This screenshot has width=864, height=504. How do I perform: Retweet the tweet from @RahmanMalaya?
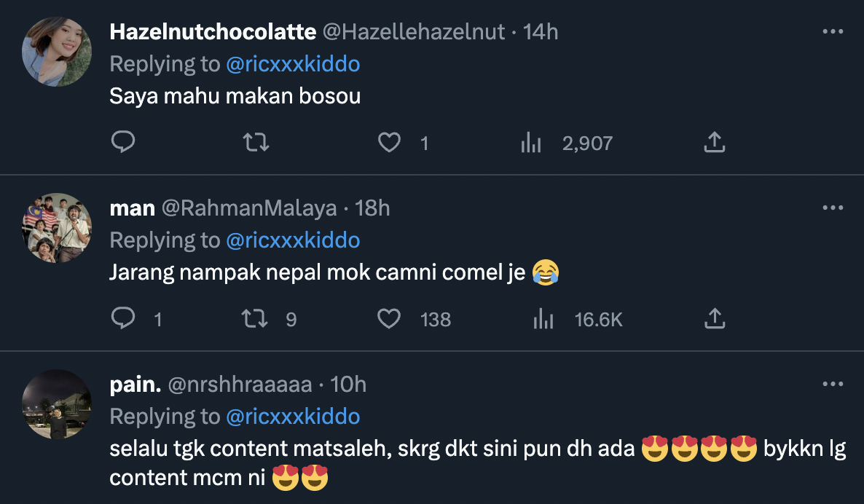[256, 319]
